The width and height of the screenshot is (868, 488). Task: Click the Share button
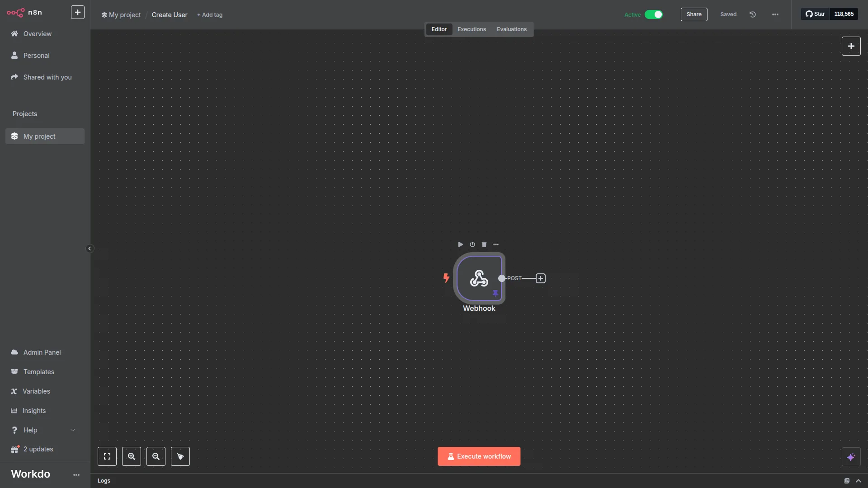click(x=693, y=14)
